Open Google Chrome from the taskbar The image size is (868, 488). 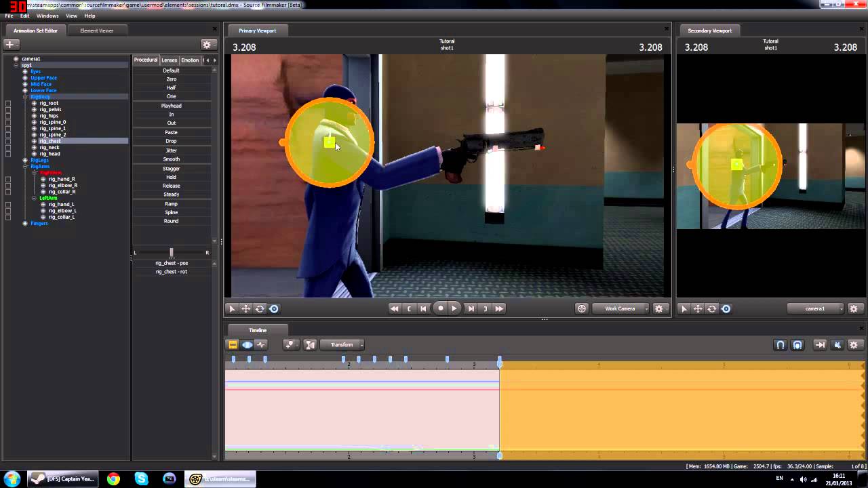pos(113,479)
